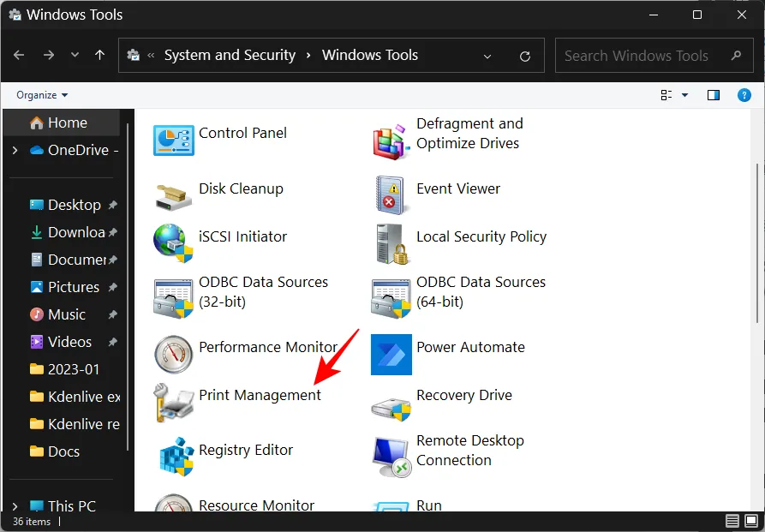This screenshot has width=765, height=532.
Task: Open the Organize dropdown menu
Action: [x=42, y=95]
